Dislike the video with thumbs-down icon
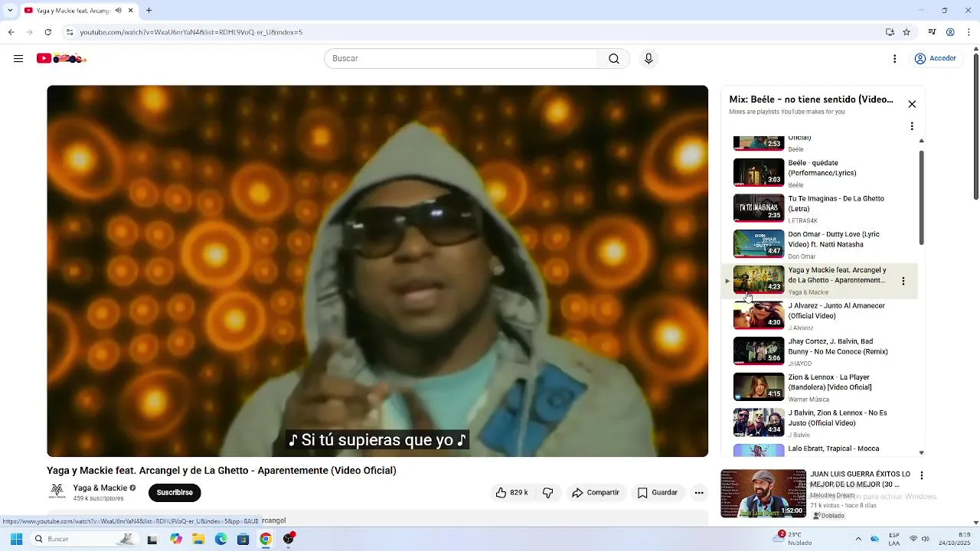Viewport: 980px width, 551px height. pyautogui.click(x=547, y=493)
